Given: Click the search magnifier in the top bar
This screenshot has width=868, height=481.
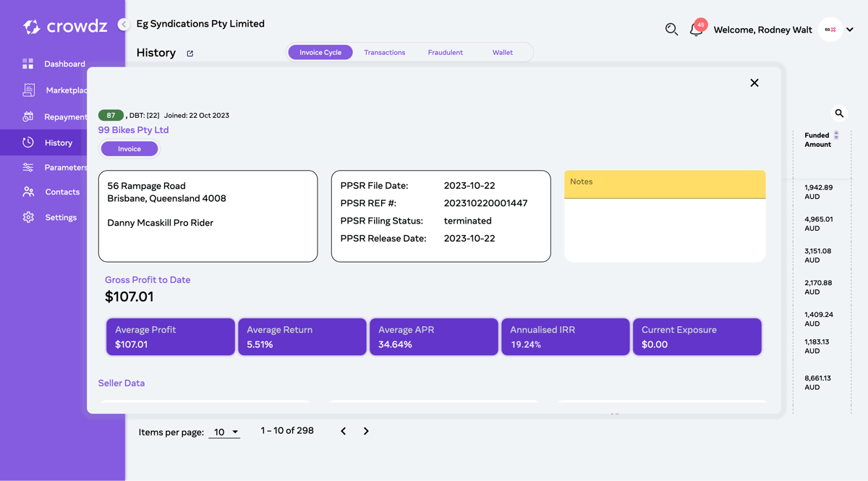Looking at the screenshot, I should [671, 29].
